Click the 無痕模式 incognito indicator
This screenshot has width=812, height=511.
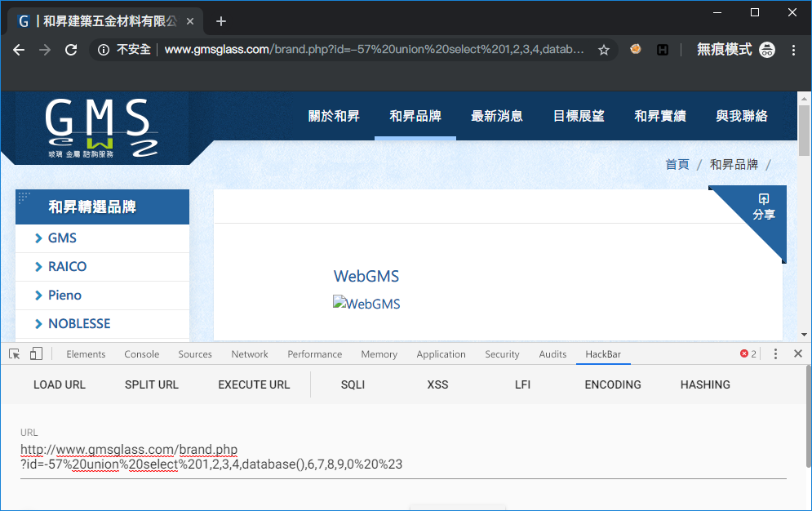[x=735, y=50]
